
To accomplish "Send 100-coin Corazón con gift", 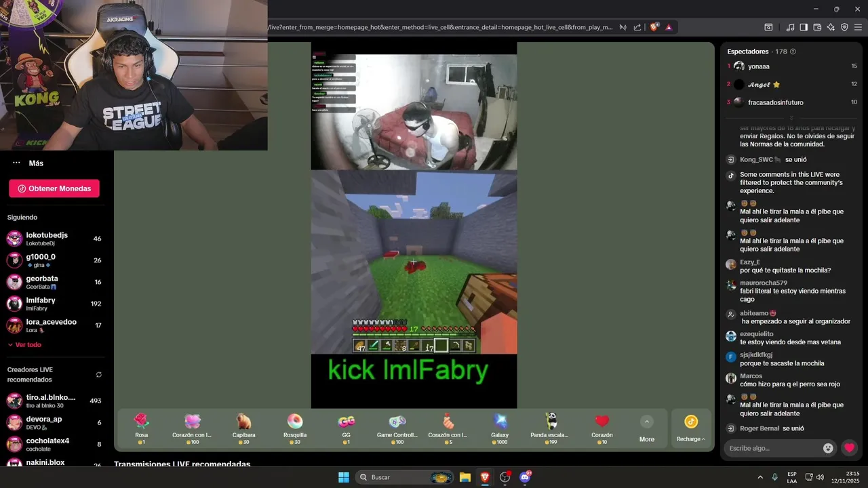I will [192, 428].
